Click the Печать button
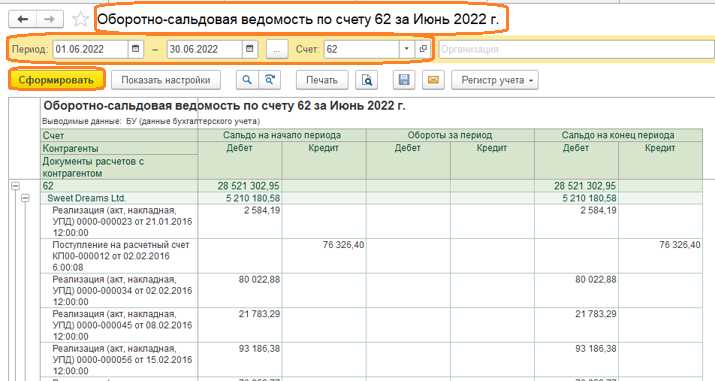The image size is (715, 381). 321,80
